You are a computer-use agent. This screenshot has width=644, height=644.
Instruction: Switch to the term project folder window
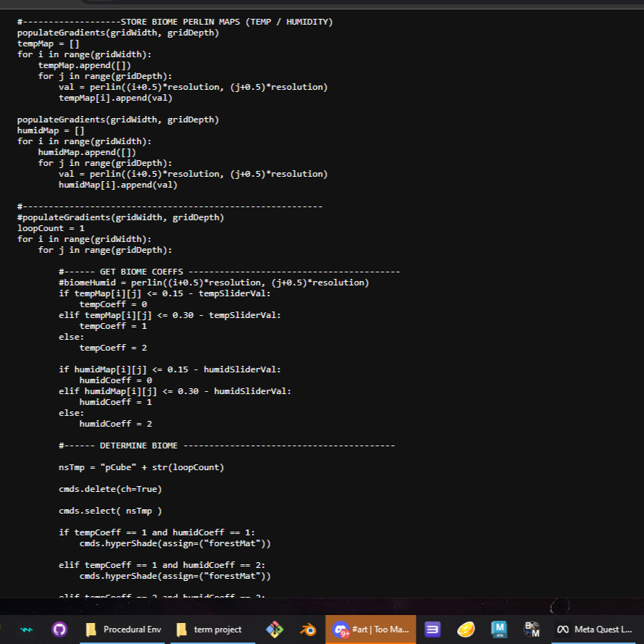click(x=212, y=630)
